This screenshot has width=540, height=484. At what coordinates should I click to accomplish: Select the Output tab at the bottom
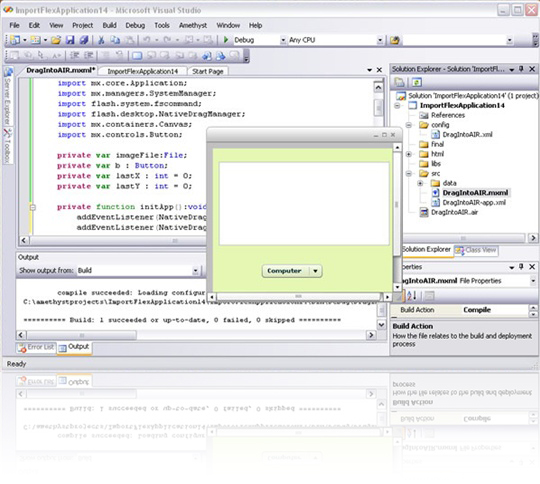[x=74, y=347]
